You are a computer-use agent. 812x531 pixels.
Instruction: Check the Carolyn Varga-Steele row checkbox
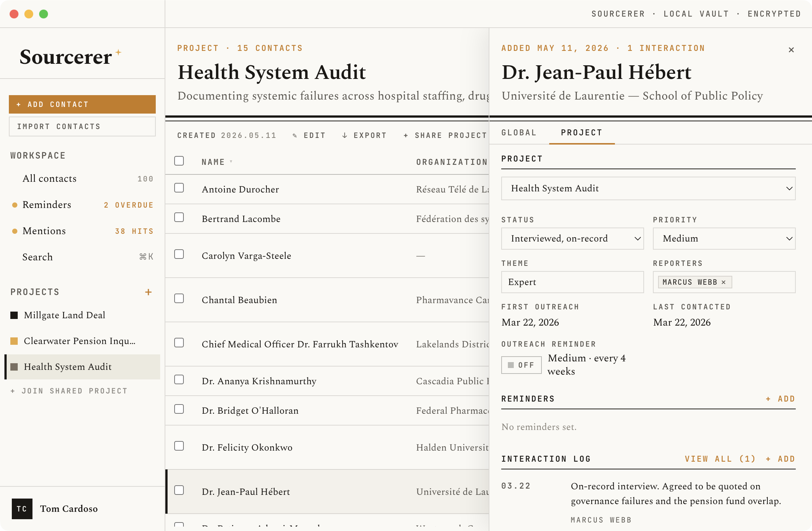pos(179,254)
